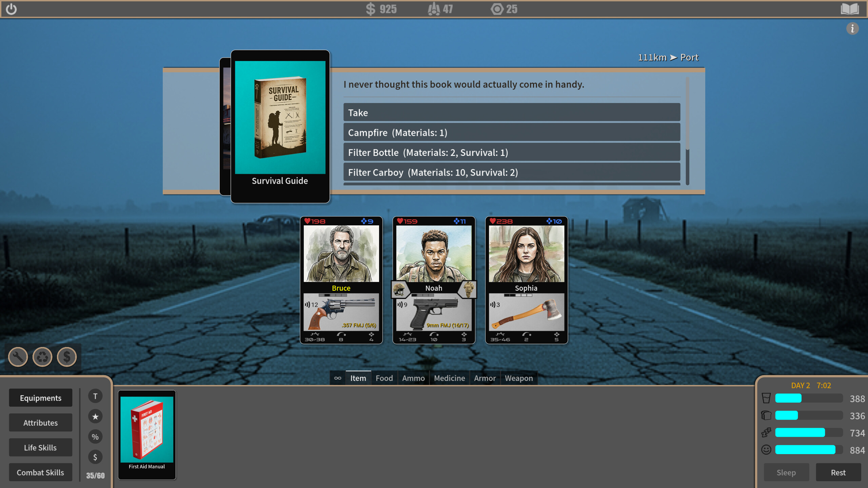Switch to the Weapon tab
Image resolution: width=868 pixels, height=488 pixels.
tap(519, 378)
